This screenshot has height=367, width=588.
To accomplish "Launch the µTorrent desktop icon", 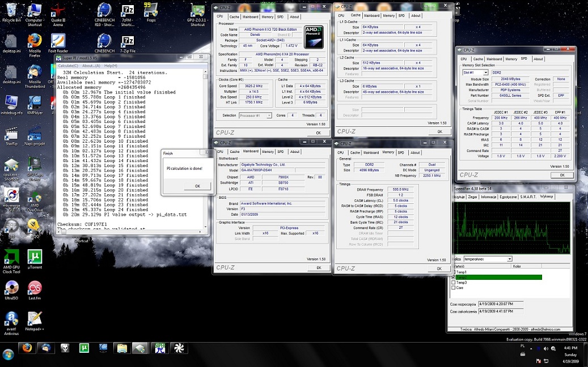I will pos(35,259).
